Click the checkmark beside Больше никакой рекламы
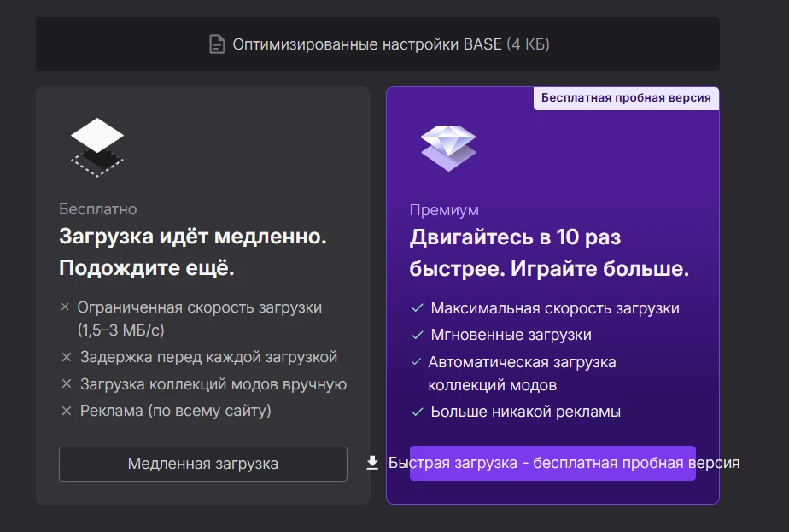 418,412
